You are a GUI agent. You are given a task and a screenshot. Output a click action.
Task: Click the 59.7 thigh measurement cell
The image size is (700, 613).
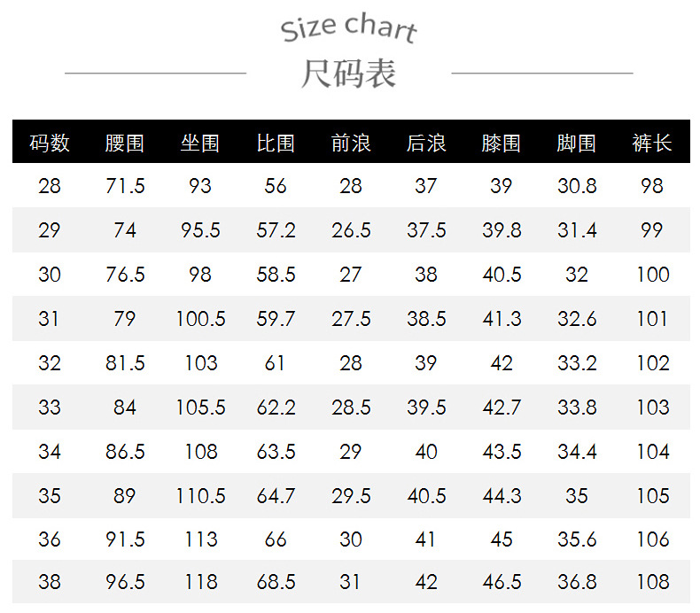[x=276, y=319]
